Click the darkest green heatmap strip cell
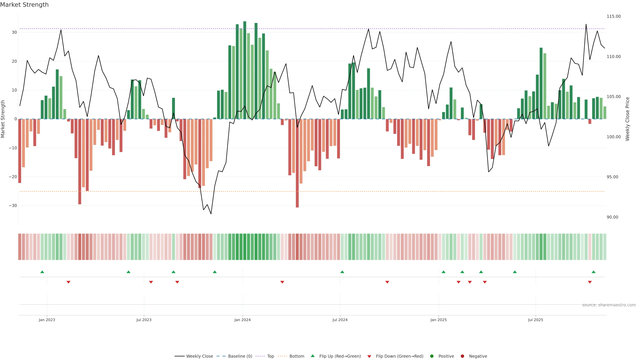Image resolution: width=644 pixels, height=362 pixels. pyautogui.click(x=245, y=247)
